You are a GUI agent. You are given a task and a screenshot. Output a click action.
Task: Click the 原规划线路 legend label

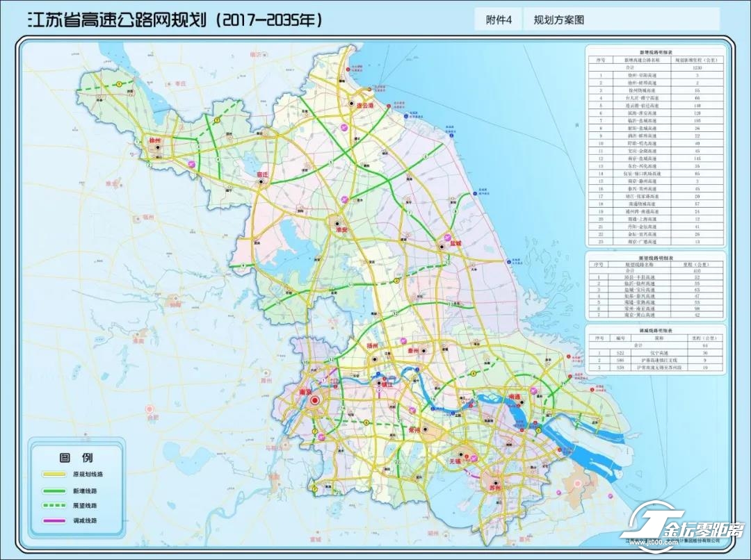[88, 475]
